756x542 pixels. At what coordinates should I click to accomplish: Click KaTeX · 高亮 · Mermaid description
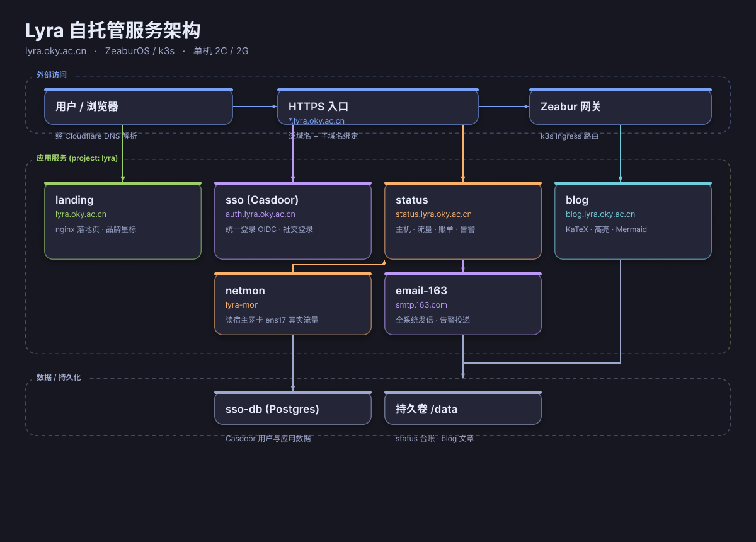[606, 229]
